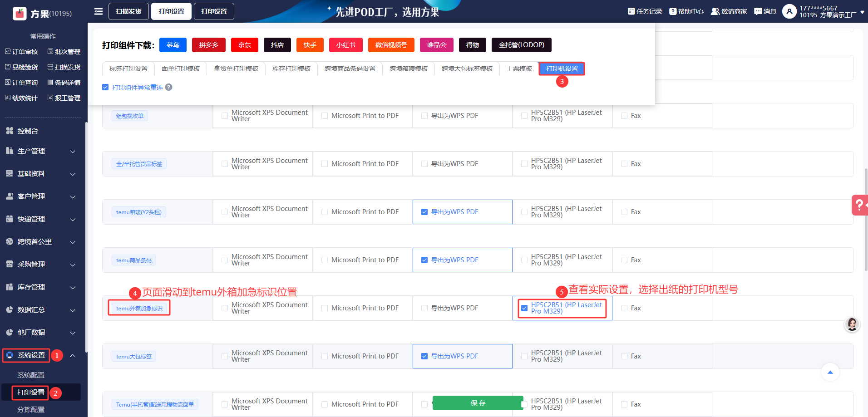Click the 报工管理 shortcut icon
The width and height of the screenshot is (868, 417).
pos(50,98)
